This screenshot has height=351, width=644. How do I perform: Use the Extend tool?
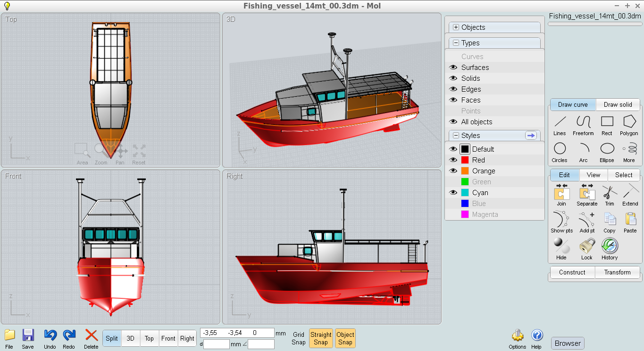(x=630, y=195)
